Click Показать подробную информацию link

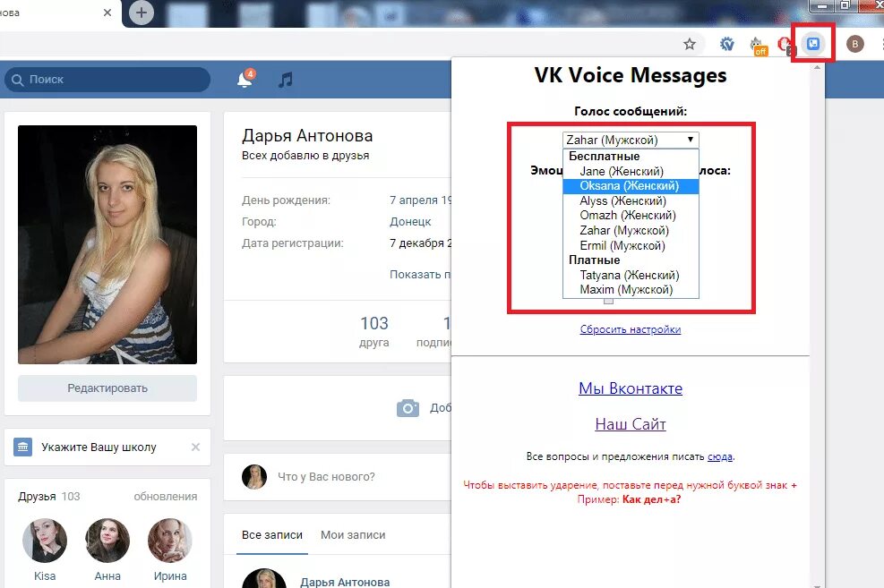coord(420,275)
